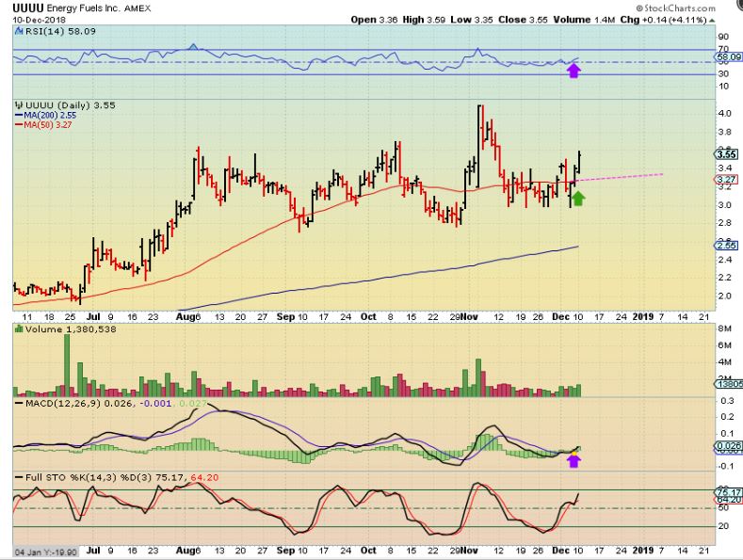Click the 3.55 current price axis tag
Screen dimensions: 743x560
(725, 154)
